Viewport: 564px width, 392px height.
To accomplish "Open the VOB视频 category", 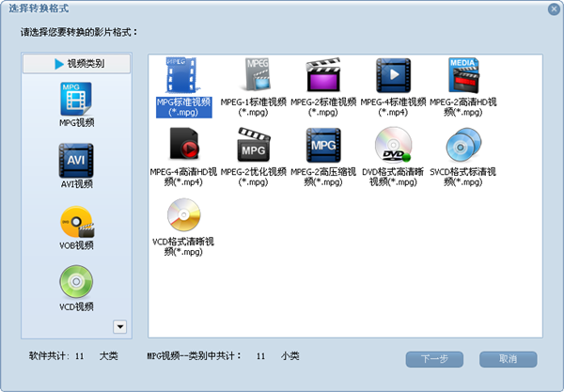I will [77, 222].
